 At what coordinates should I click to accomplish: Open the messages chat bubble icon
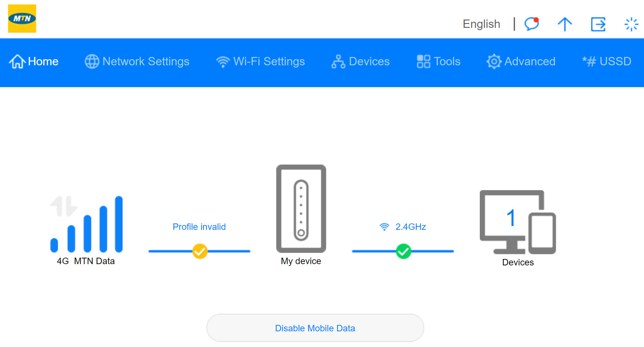tap(532, 24)
